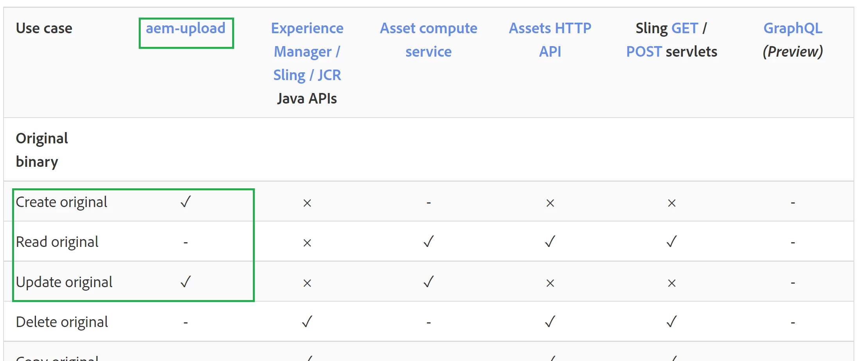Click the Sling servlets cross for Update original
The width and height of the screenshot is (868, 361).
coord(672,283)
